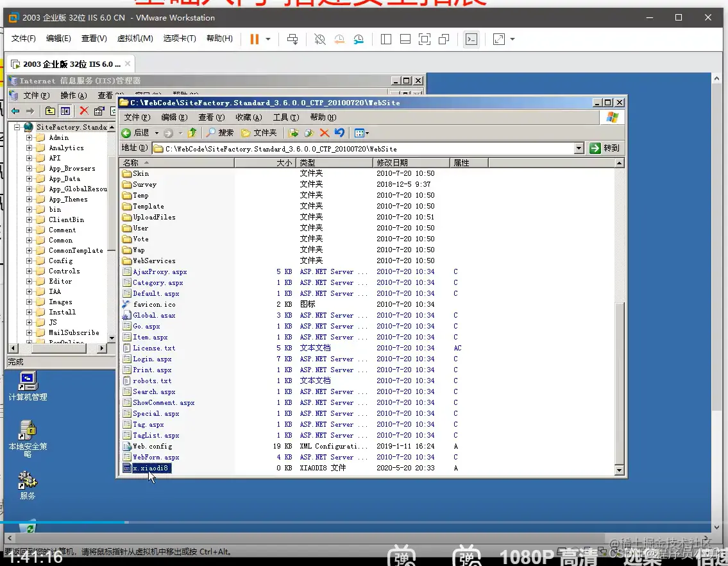
Task: Switch to Unity mode icon in VMware
Action: [444, 39]
